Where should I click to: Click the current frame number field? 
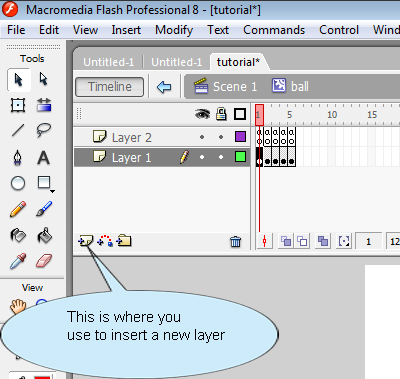coord(369,241)
